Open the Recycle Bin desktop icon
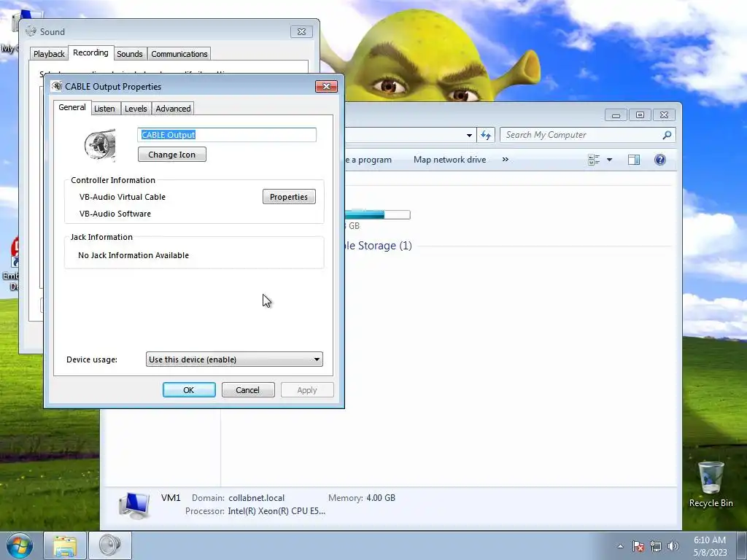 click(711, 484)
